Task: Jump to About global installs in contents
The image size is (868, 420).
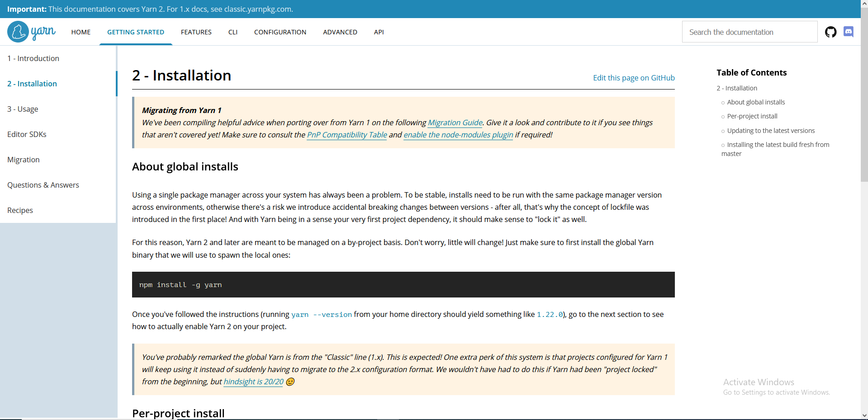Action: coord(756,102)
